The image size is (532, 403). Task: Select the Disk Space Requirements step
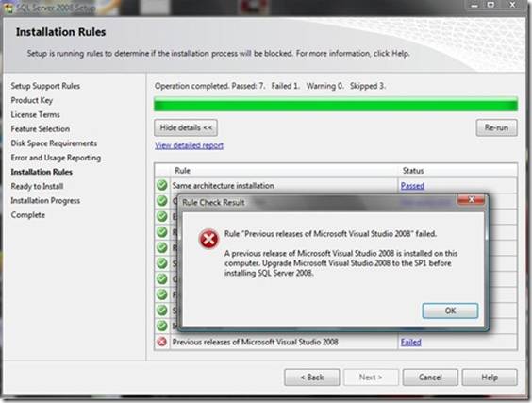pos(54,143)
